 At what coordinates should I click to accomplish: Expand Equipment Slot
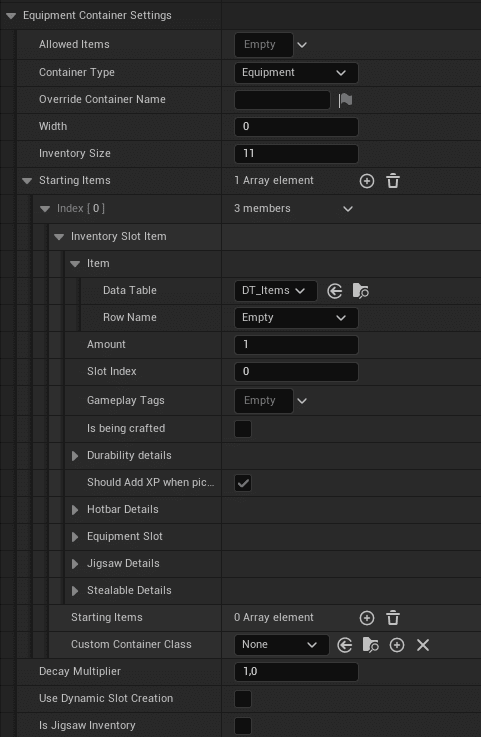pos(75,537)
